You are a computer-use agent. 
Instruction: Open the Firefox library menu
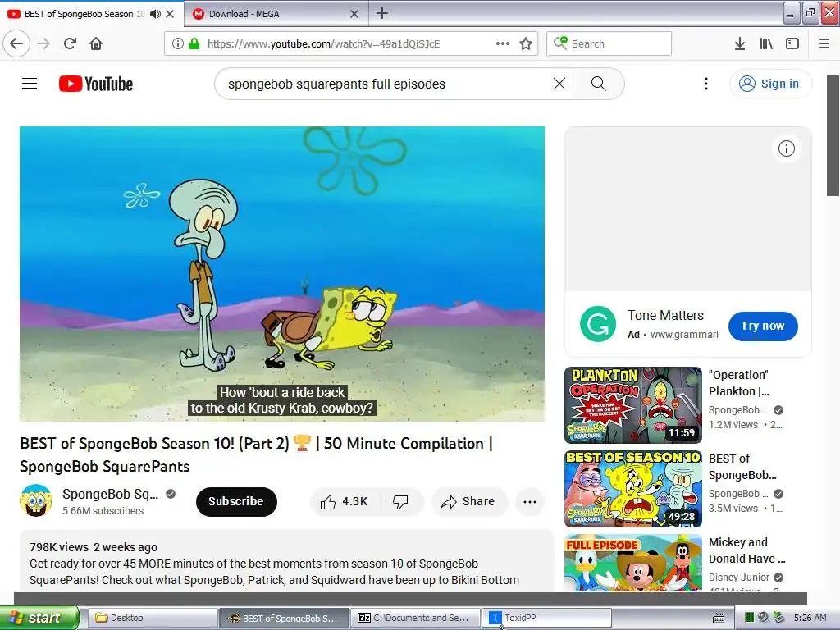(766, 44)
